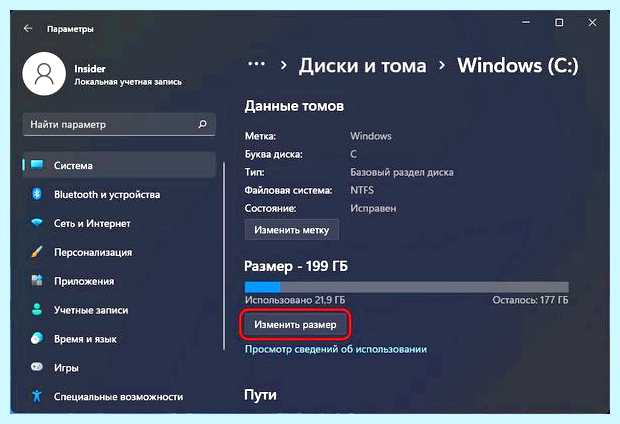Viewport: 620px width, 424px height.
Task: Open Bluetooth и устройства section
Action: pos(119,194)
